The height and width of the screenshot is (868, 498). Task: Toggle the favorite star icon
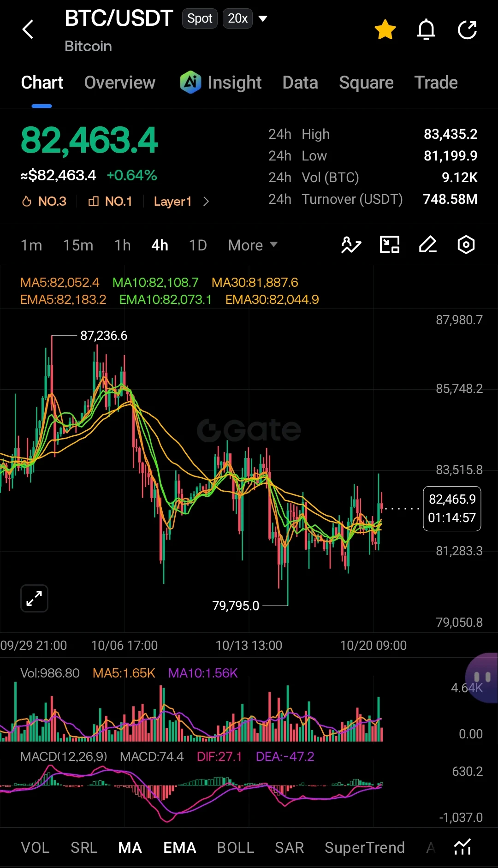pyautogui.click(x=385, y=30)
